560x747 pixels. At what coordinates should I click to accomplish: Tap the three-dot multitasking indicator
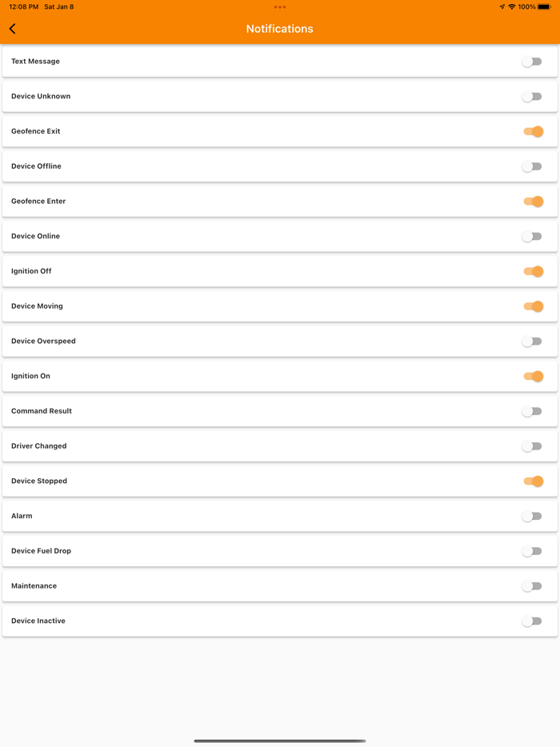coord(280,7)
